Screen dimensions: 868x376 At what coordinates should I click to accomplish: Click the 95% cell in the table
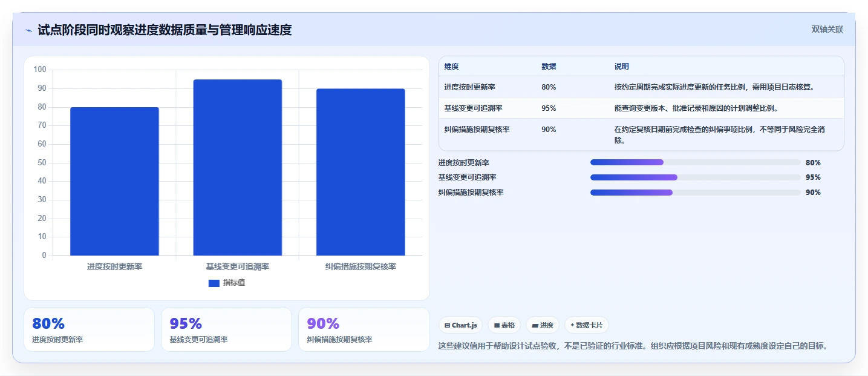[x=549, y=108]
